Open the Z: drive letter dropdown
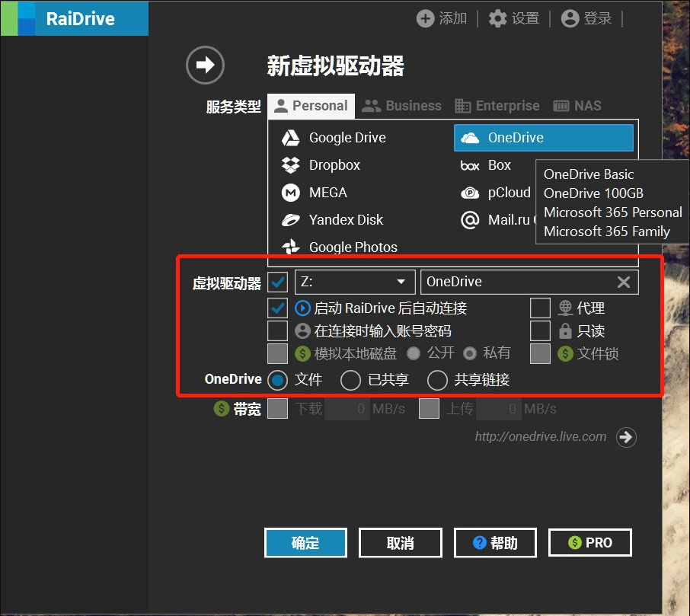 [355, 282]
